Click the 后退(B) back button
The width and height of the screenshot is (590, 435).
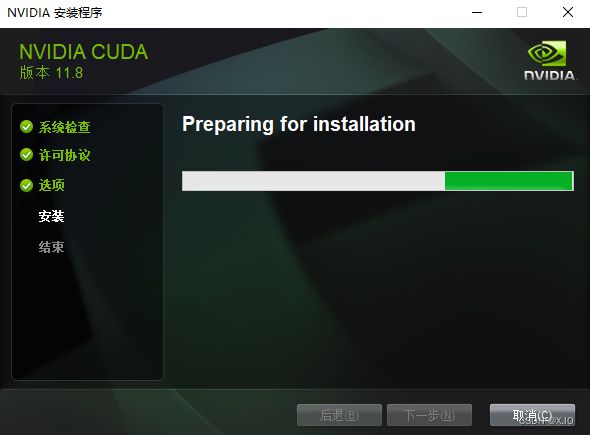(339, 415)
